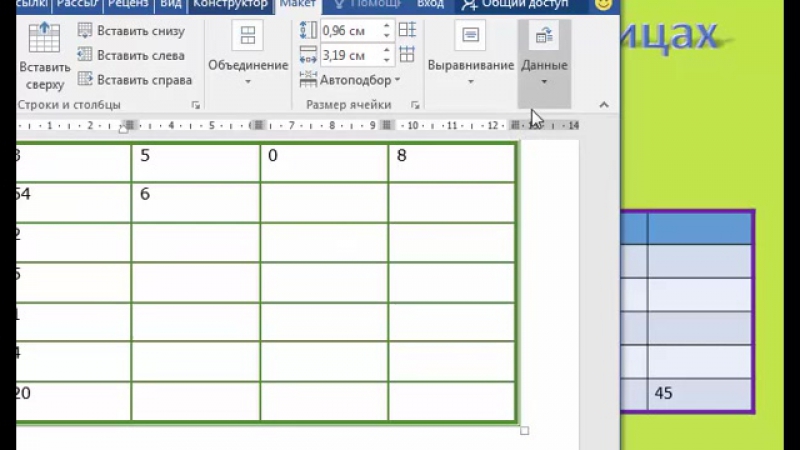Click Distribute Columns evenly icon
800x450 pixels.
click(407, 55)
